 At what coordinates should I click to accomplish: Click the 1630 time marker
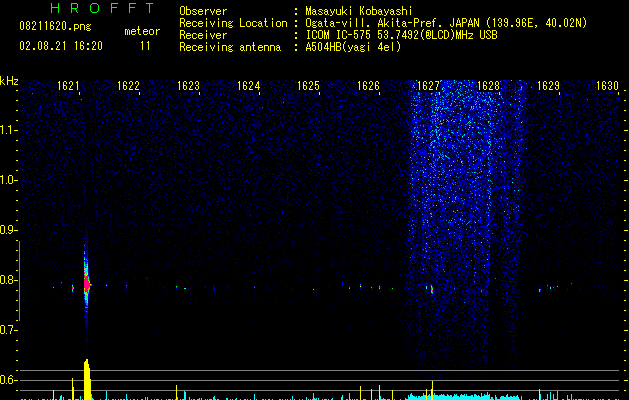(x=607, y=86)
